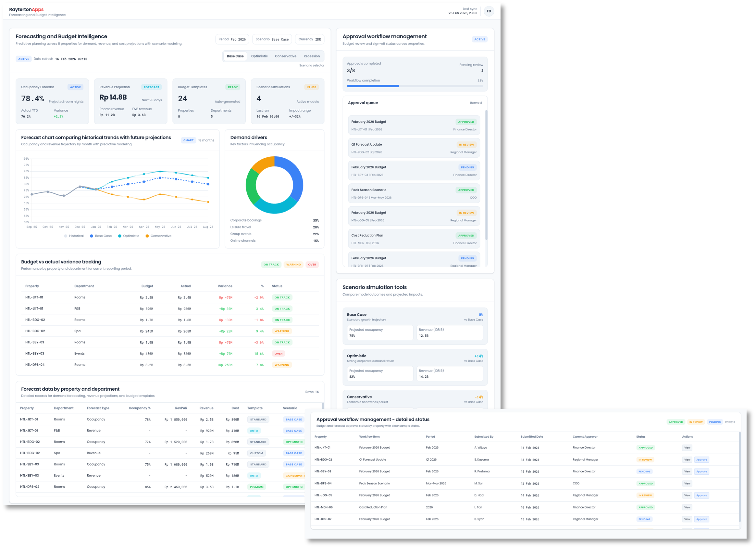Toggle the Historical legend in forecast chart
The image size is (756, 548).
[x=74, y=236]
